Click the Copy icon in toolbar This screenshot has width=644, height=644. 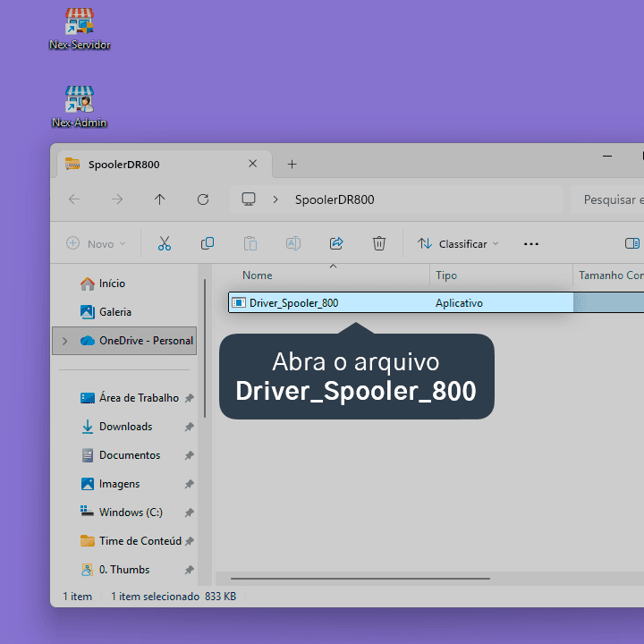[208, 243]
